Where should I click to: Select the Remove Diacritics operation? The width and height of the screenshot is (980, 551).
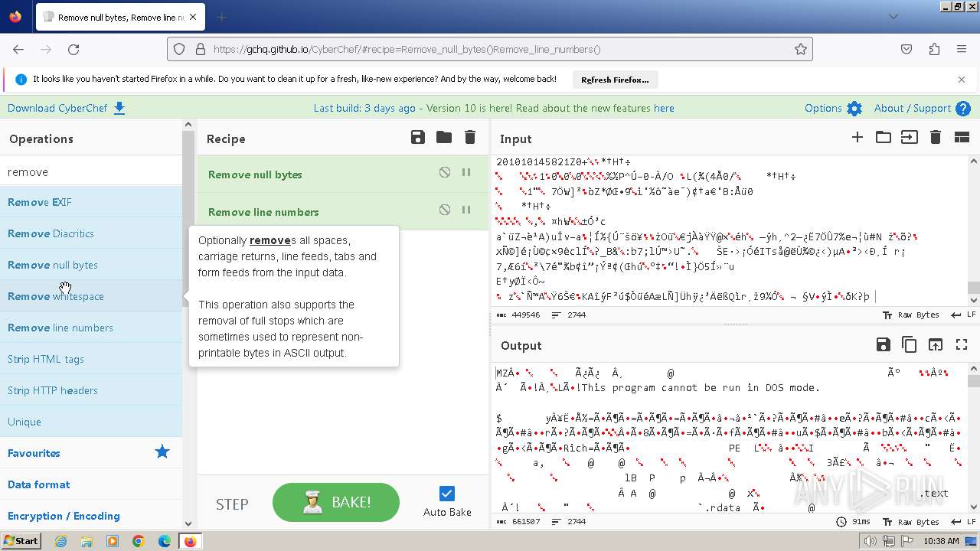(x=91, y=233)
